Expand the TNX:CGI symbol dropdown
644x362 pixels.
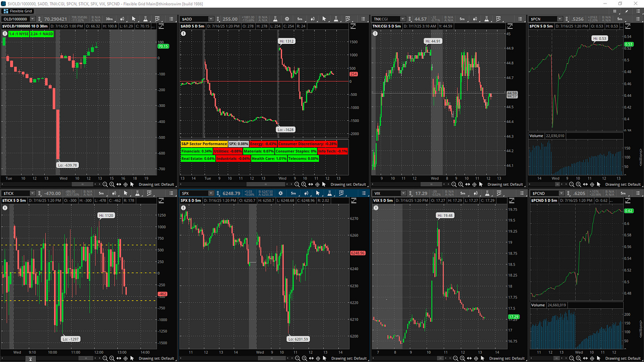(402, 19)
